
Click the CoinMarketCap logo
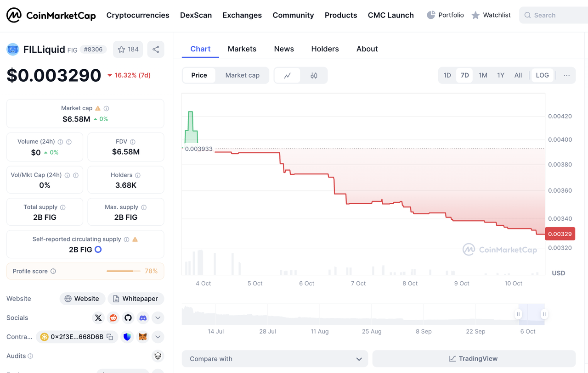point(51,15)
